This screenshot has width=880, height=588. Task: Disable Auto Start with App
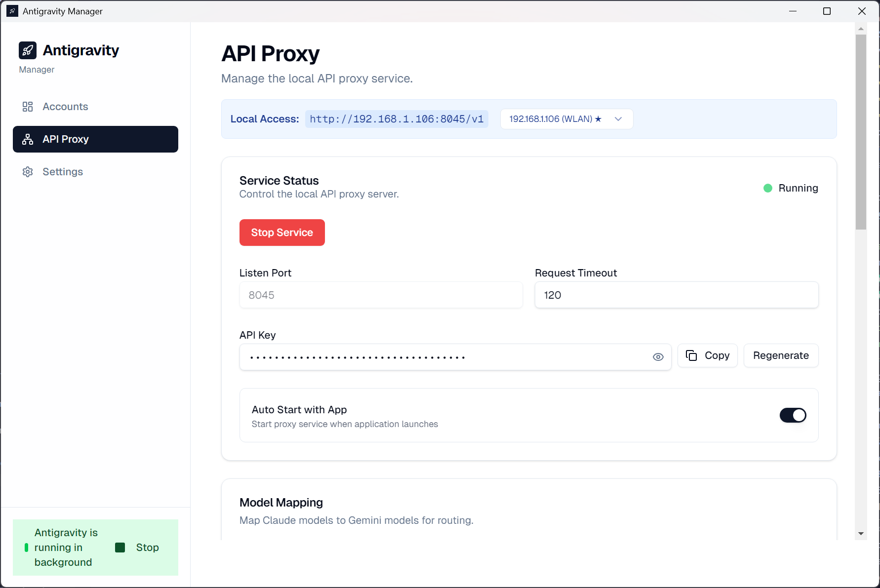pos(793,415)
